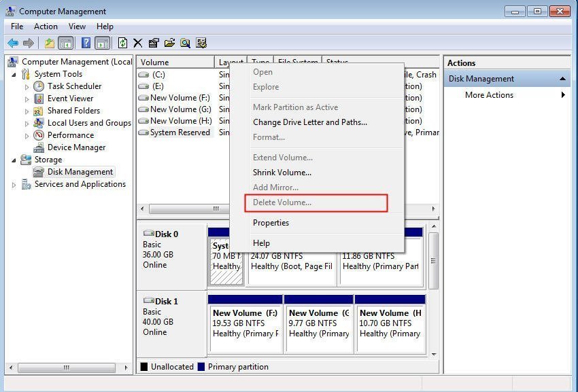Screen dimensions: 578x392
Task: Click the disk pane scrollbar down arrow
Action: (434, 355)
